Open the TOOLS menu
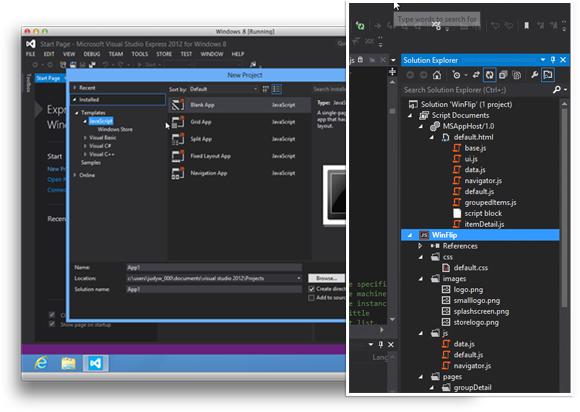580x412 pixels. (140, 54)
